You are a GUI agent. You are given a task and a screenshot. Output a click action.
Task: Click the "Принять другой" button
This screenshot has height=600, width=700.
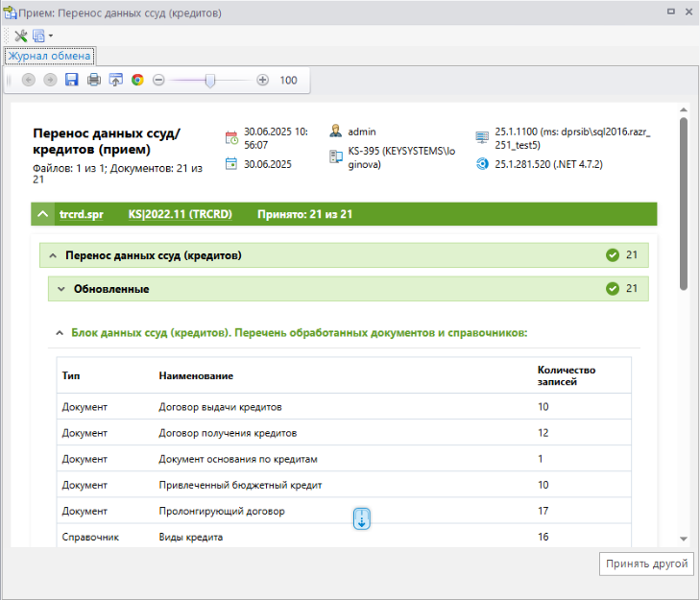click(x=646, y=564)
